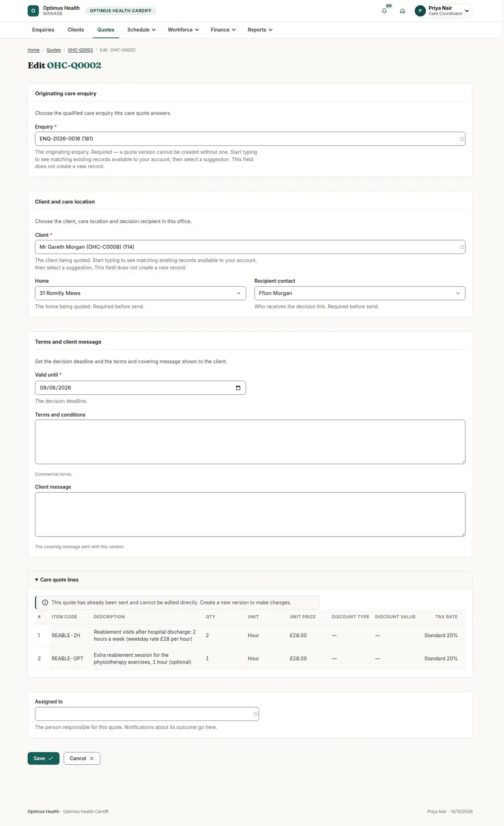
Task: Click the Terms and conditions text area
Action: pyautogui.click(x=250, y=442)
